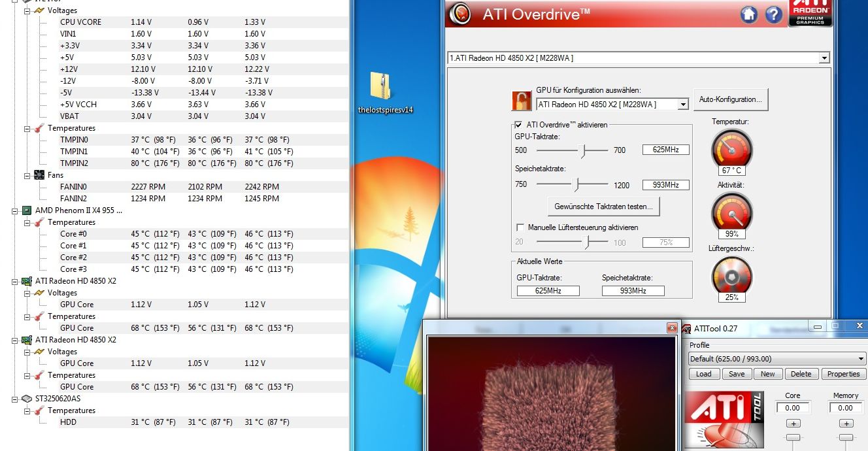The image size is (868, 451).
Task: Click the Aktivität gauge showing 99%
Action: click(x=731, y=214)
